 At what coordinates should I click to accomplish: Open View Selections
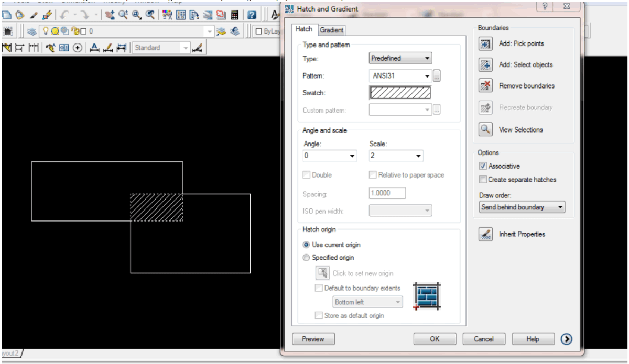pos(485,129)
